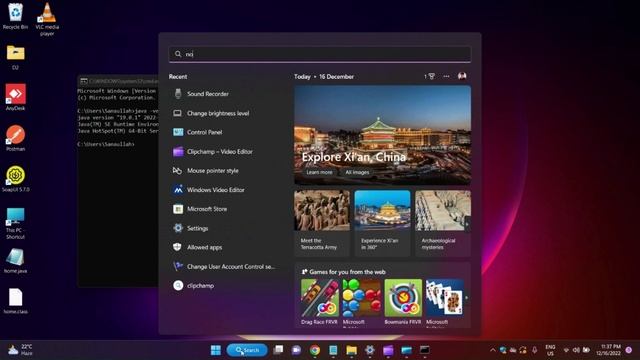Expand the hidden system tray icons chevron
The image size is (640, 360).
coord(493,350)
